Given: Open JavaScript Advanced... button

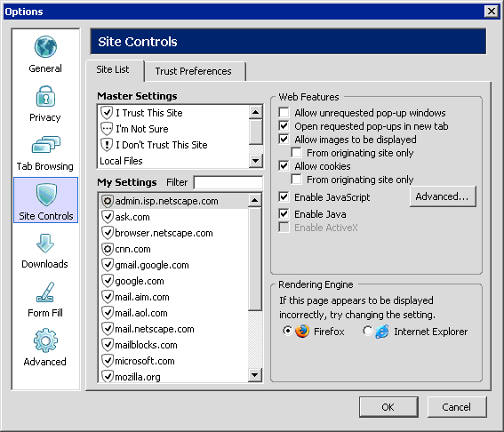Looking at the screenshot, I should tap(443, 196).
